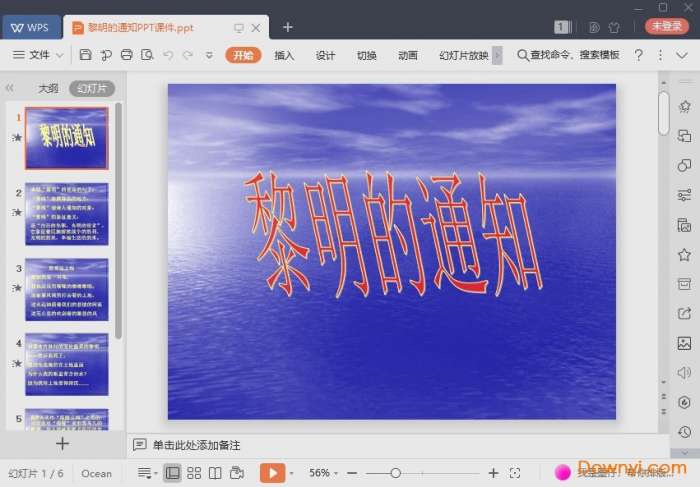Click the zoom slider handle
The height and width of the screenshot is (487, 700).
click(395, 473)
